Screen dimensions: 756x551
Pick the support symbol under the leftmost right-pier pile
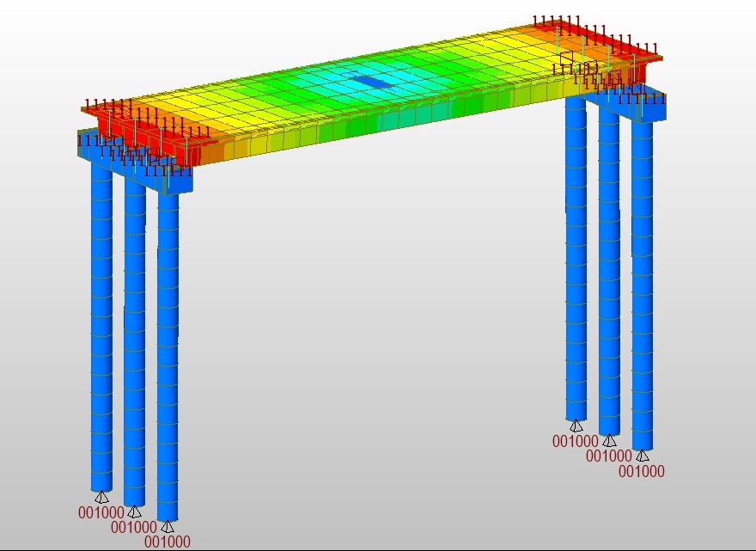tap(576, 425)
